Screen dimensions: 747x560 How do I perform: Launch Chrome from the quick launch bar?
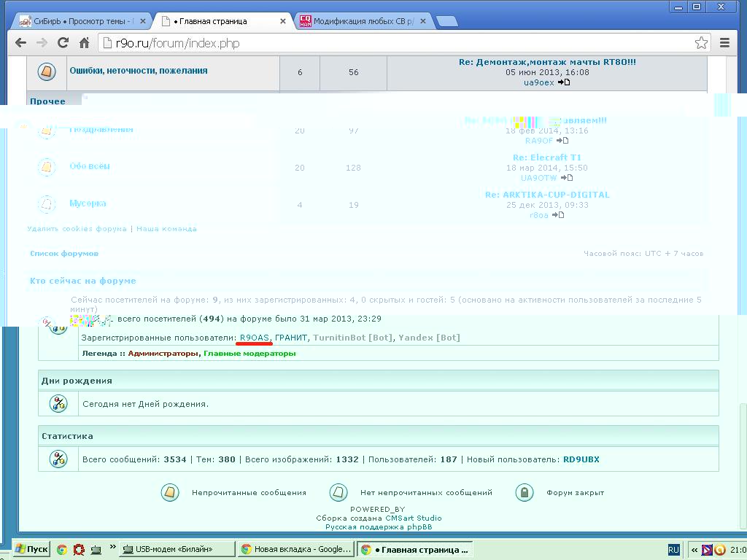point(62,549)
